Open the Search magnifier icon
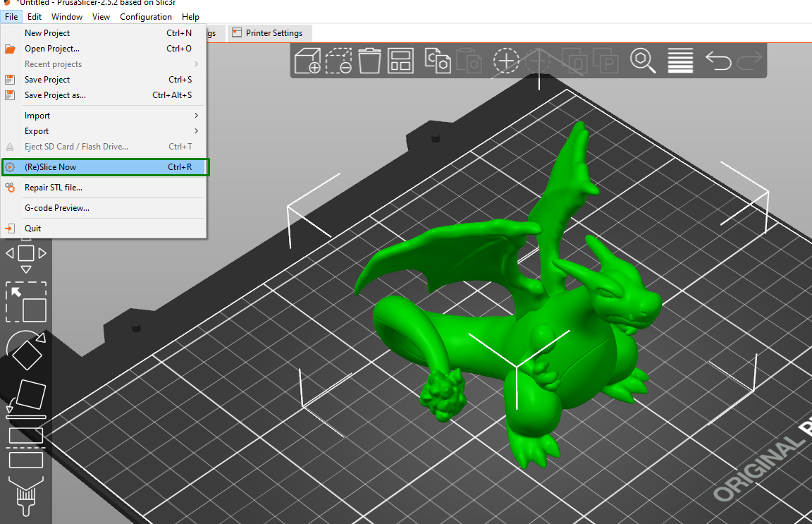Viewport: 812px width, 524px height. [643, 61]
